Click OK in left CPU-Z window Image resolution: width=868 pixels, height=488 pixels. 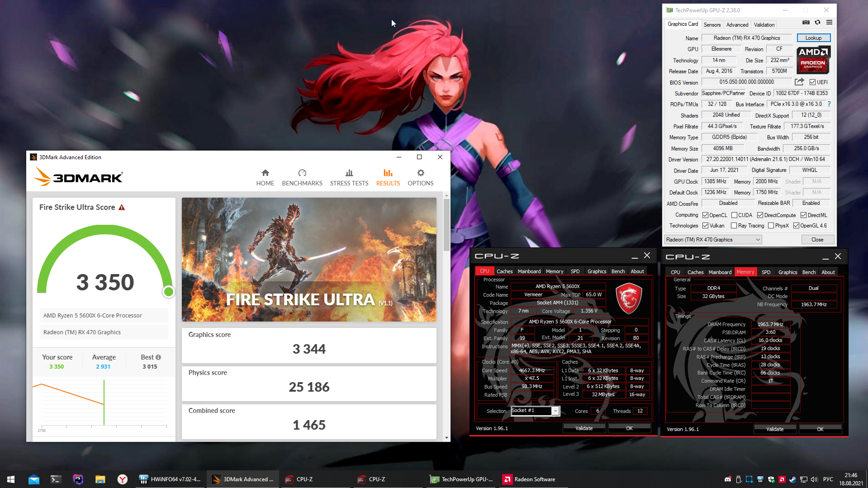tap(629, 428)
